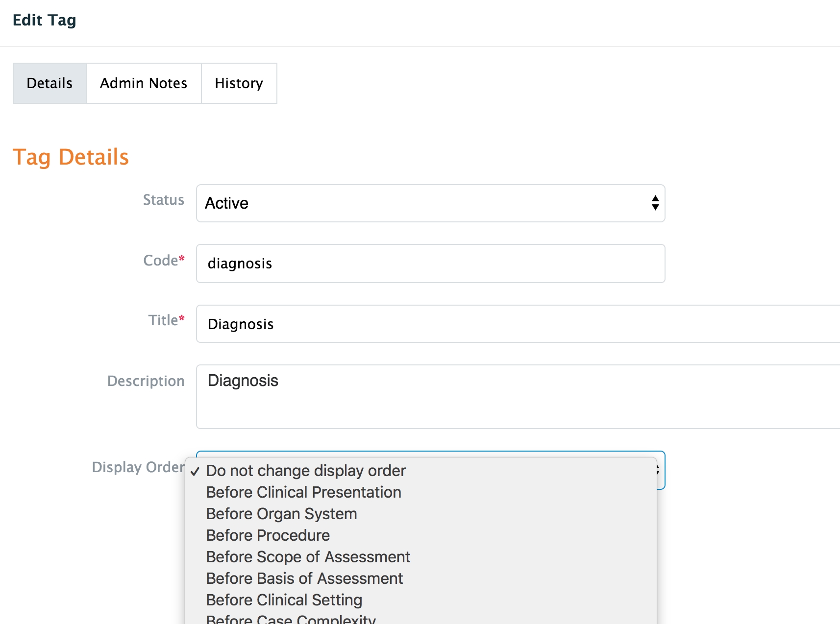Click the Code field label

coord(161,260)
